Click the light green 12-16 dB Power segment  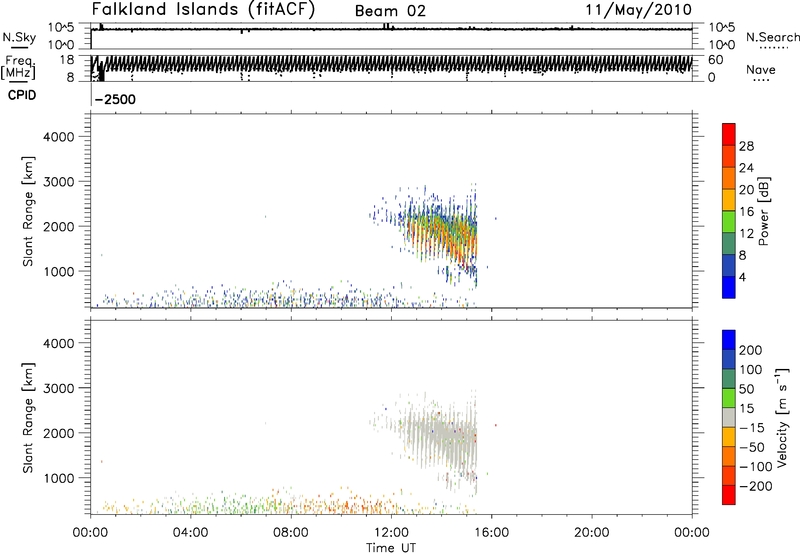pyautogui.click(x=729, y=222)
